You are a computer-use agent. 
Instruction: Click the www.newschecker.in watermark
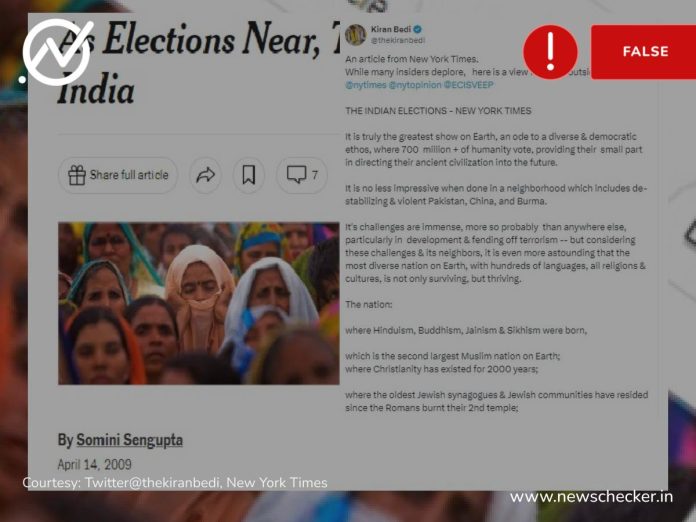pos(591,497)
